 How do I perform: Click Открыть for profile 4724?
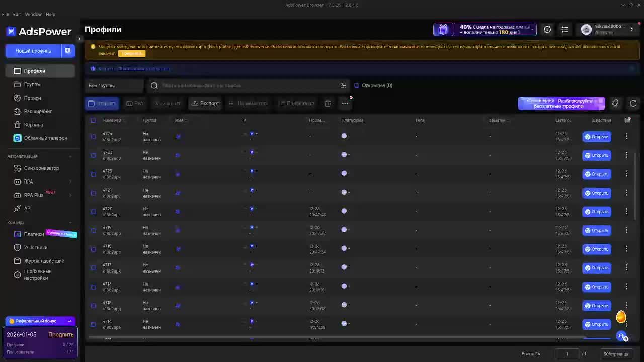[597, 137]
